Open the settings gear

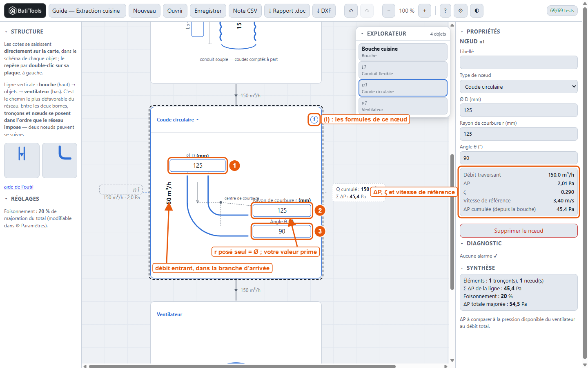click(461, 11)
